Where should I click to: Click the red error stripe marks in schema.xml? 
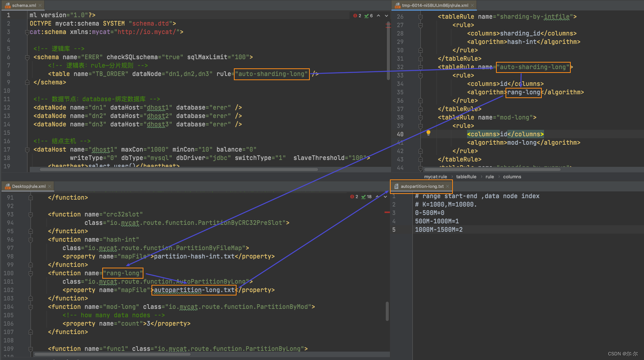click(x=388, y=25)
